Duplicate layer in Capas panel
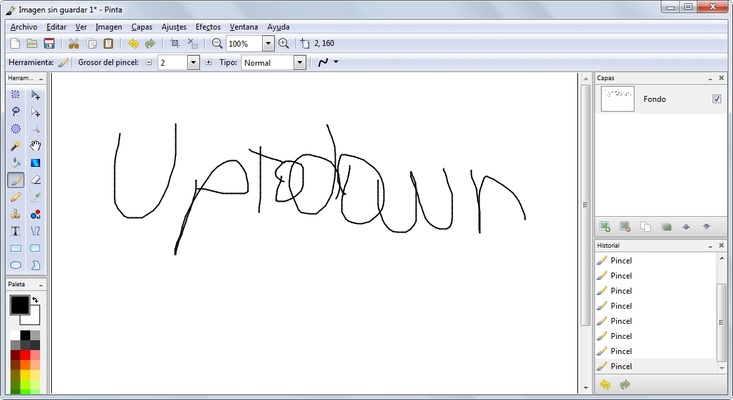The height and width of the screenshot is (400, 733). tap(646, 227)
